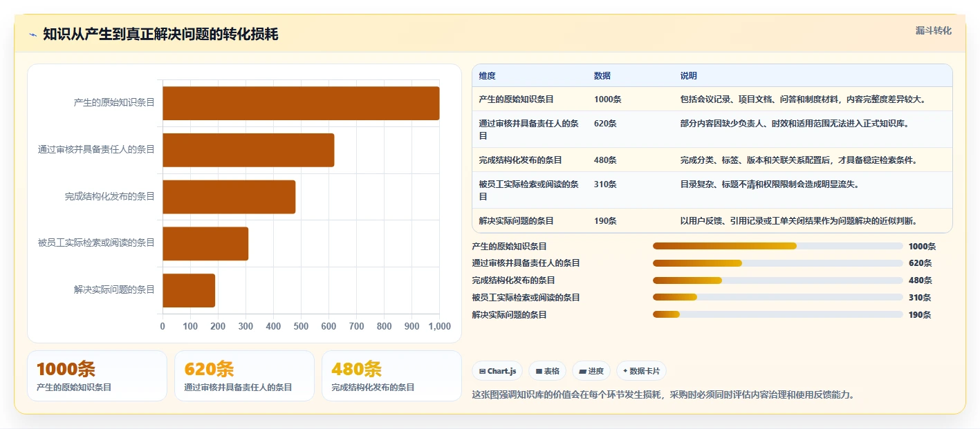Click chart axis label 产生的原始知识条目
This screenshot has width=980, height=429.
pos(114,102)
